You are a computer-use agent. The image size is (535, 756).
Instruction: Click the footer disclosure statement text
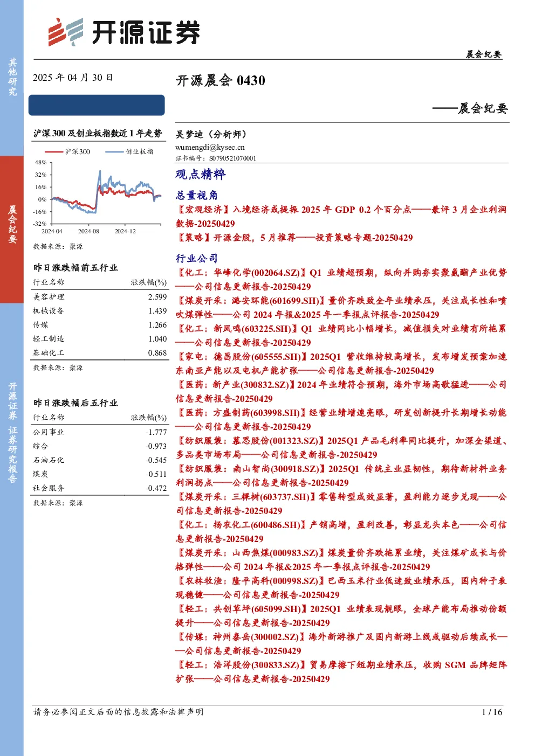119,712
